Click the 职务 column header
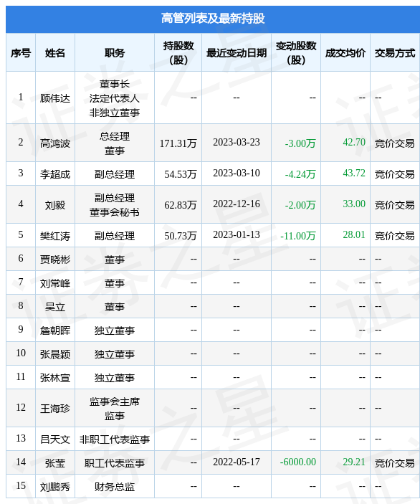This screenshot has width=420, height=504. (115, 53)
